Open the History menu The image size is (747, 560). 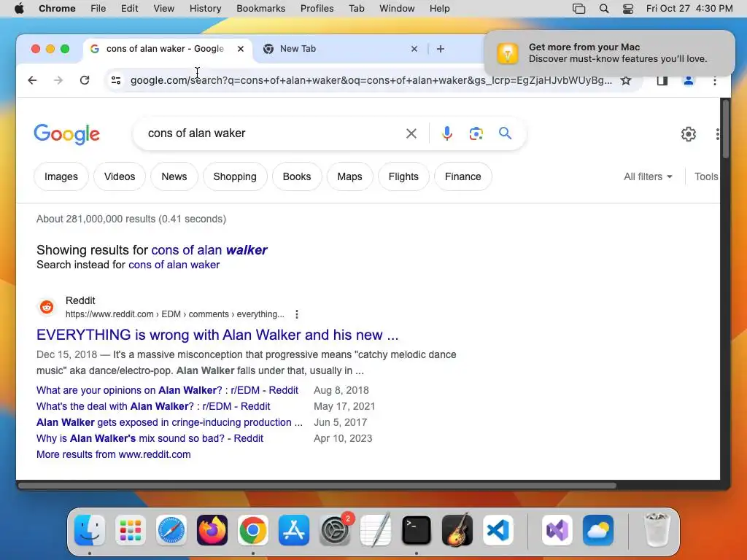[205, 9]
